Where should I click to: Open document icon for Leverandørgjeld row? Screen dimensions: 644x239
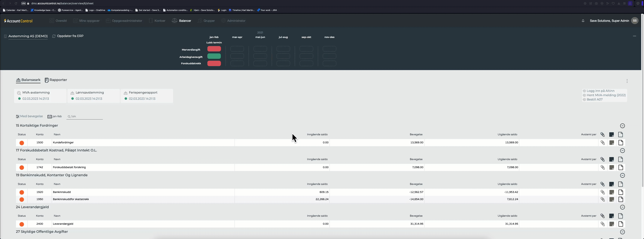tap(621, 224)
